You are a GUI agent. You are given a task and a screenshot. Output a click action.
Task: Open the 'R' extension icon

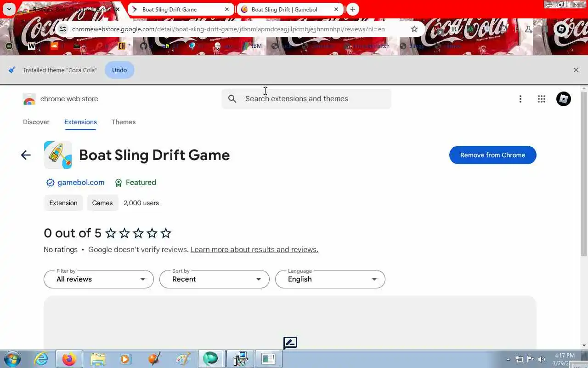pos(454,29)
